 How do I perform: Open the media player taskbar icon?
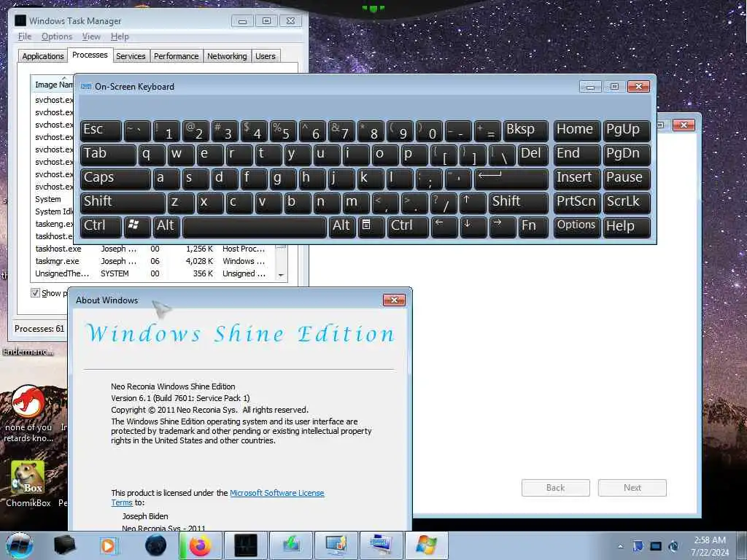pyautogui.click(x=108, y=545)
